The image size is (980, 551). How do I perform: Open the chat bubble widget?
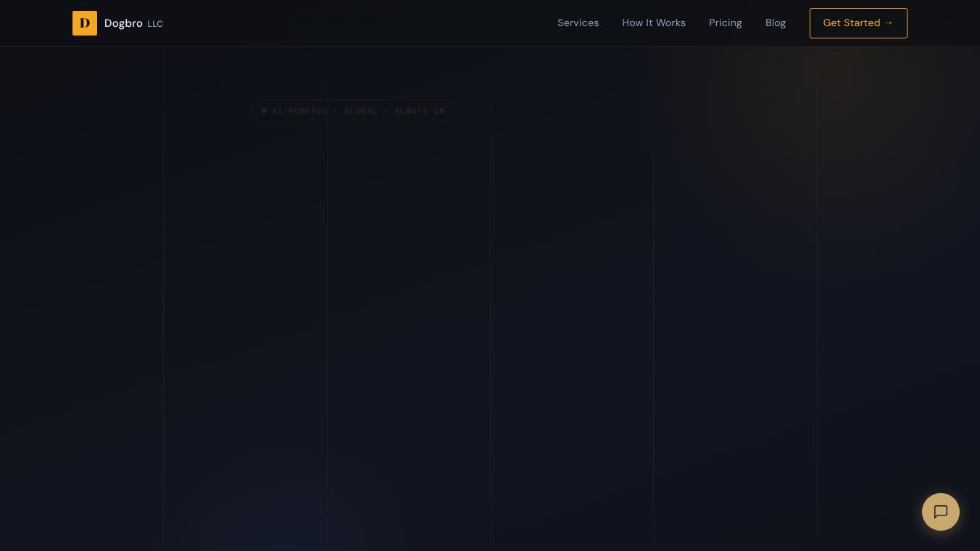(x=941, y=512)
